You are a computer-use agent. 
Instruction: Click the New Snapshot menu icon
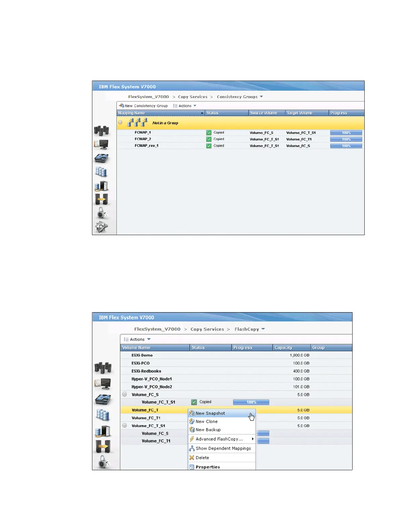[192, 413]
